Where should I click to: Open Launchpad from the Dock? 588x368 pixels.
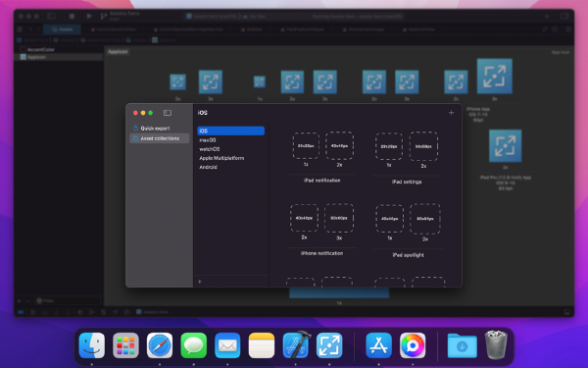pos(125,345)
